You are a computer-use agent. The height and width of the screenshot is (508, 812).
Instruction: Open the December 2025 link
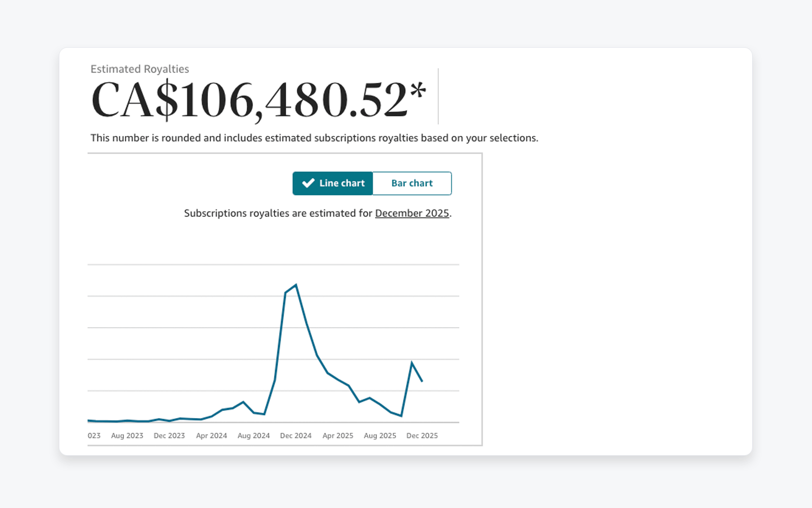pos(412,213)
